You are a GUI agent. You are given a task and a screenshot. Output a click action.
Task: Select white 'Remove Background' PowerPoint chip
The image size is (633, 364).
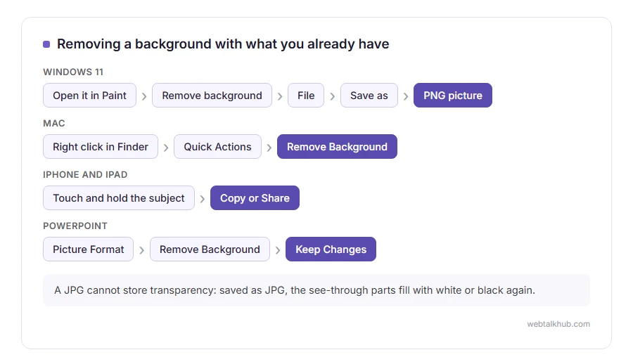(210, 249)
